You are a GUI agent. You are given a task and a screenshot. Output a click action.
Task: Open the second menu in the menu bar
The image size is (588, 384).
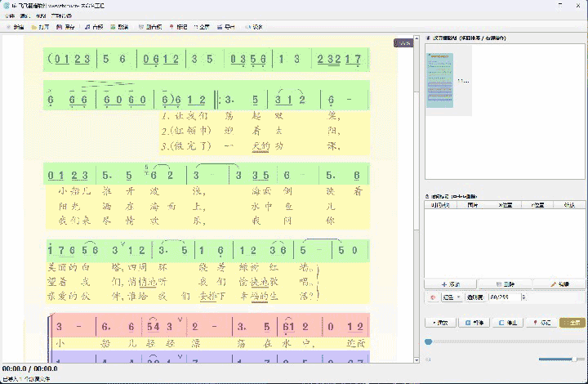(x=24, y=16)
